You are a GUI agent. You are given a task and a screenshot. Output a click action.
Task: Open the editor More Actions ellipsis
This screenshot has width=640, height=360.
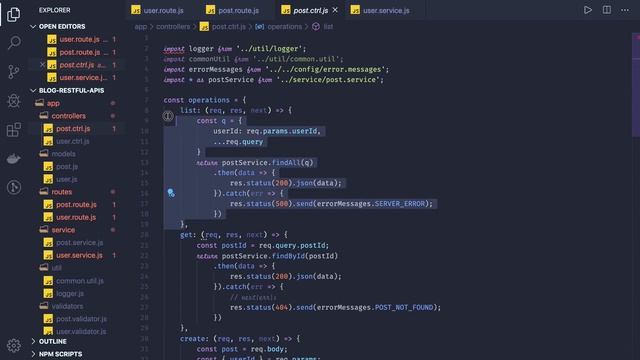(625, 10)
